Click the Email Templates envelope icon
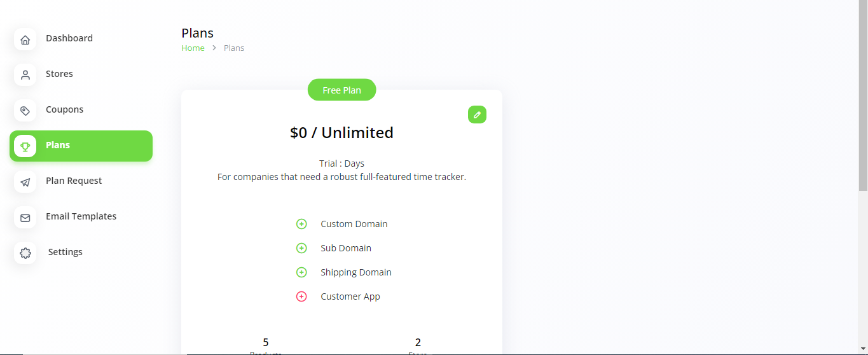This screenshot has width=868, height=355. tap(25, 218)
